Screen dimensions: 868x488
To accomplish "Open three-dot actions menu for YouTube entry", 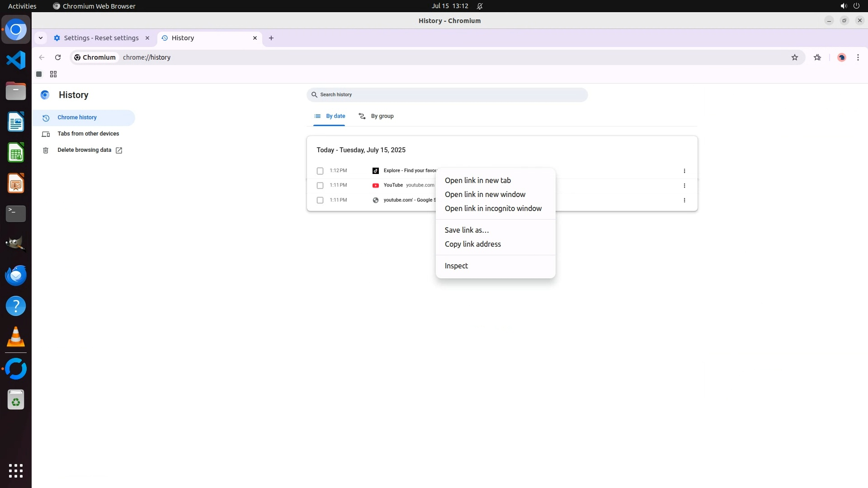I will (x=684, y=185).
